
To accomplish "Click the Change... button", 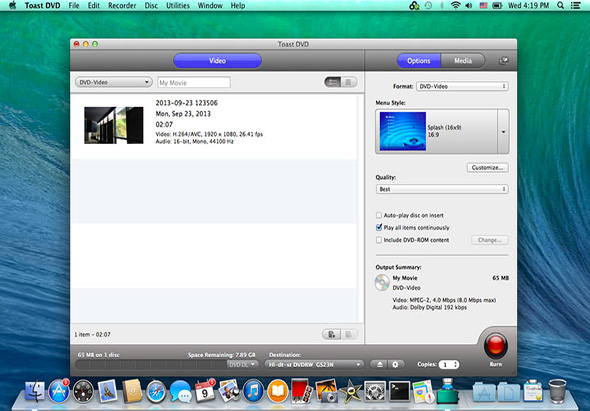I will coord(490,240).
